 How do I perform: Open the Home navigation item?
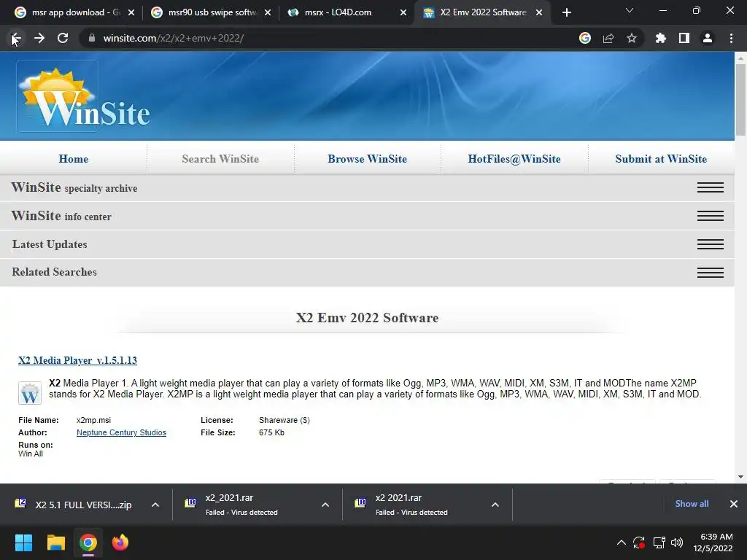click(74, 159)
